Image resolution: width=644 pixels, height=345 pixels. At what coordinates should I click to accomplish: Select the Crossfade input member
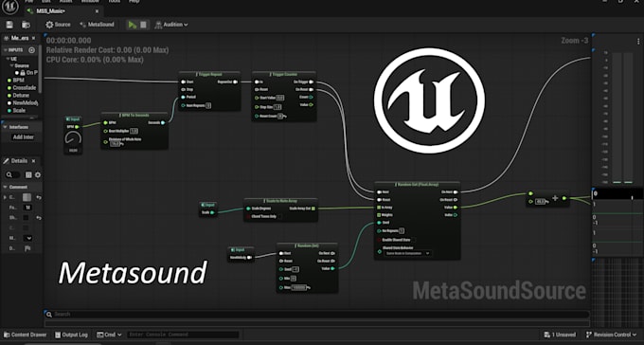point(22,87)
